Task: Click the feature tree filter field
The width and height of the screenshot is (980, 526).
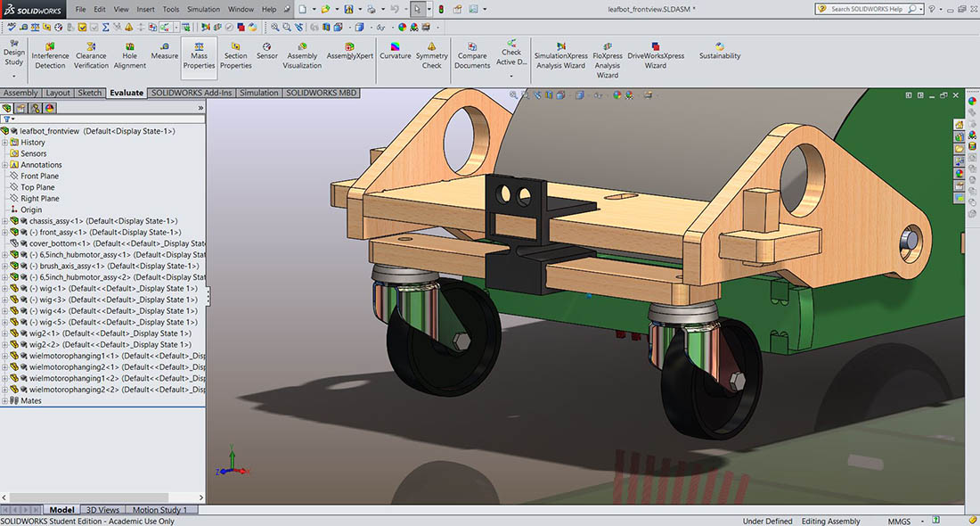Action: click(x=103, y=119)
